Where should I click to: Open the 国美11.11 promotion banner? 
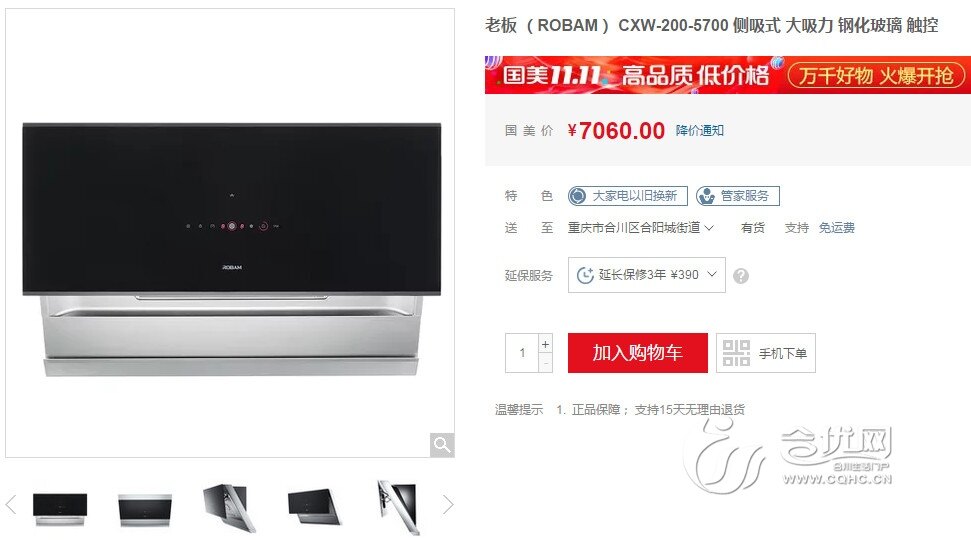pyautogui.click(x=728, y=75)
